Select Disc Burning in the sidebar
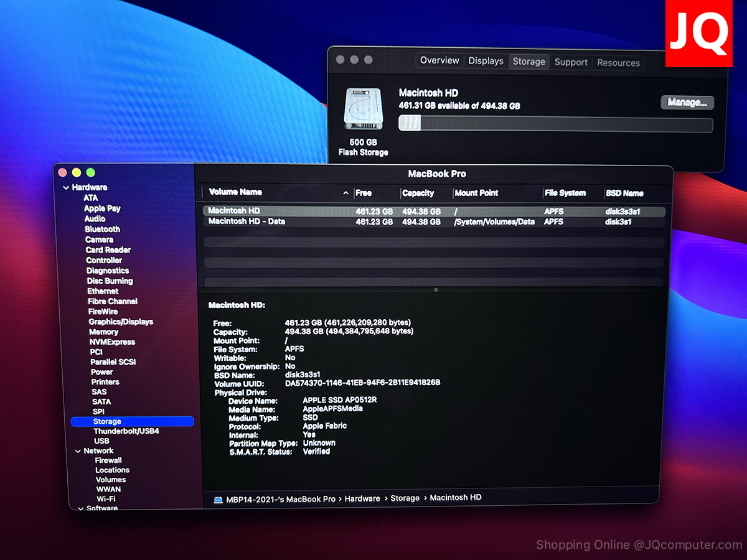The height and width of the screenshot is (560, 747). click(x=110, y=281)
